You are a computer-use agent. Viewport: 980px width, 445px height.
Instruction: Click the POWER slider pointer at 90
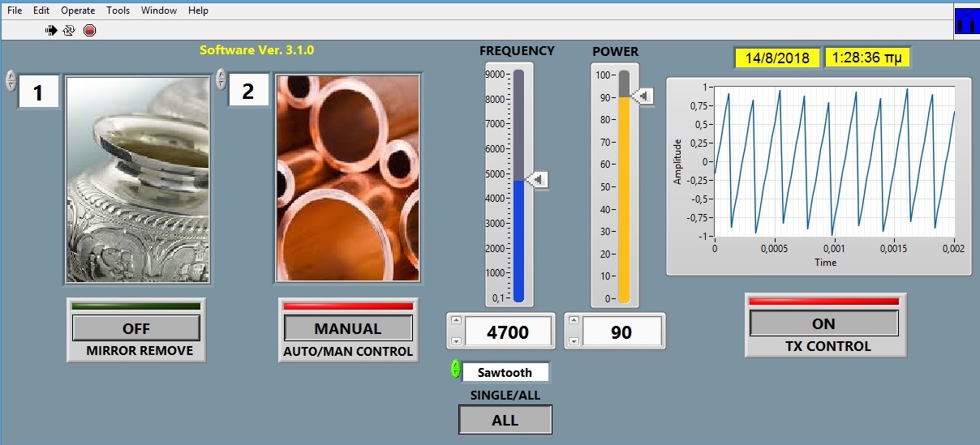coord(643,97)
